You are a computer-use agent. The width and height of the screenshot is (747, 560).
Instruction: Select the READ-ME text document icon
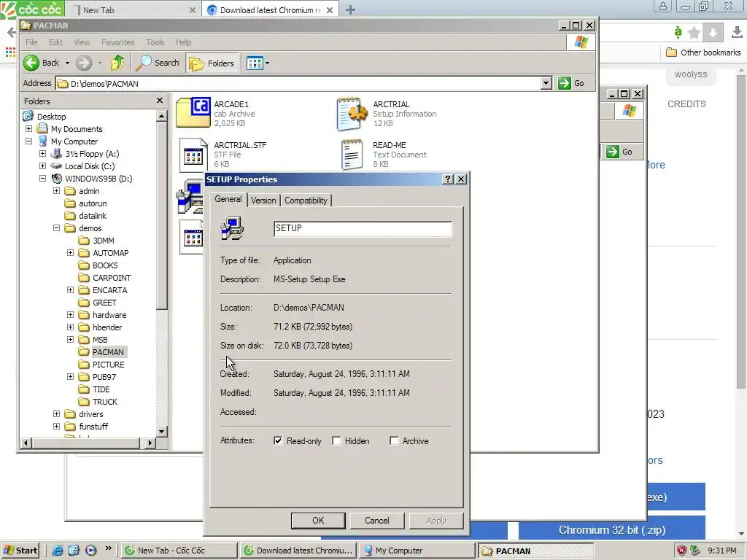(x=352, y=155)
